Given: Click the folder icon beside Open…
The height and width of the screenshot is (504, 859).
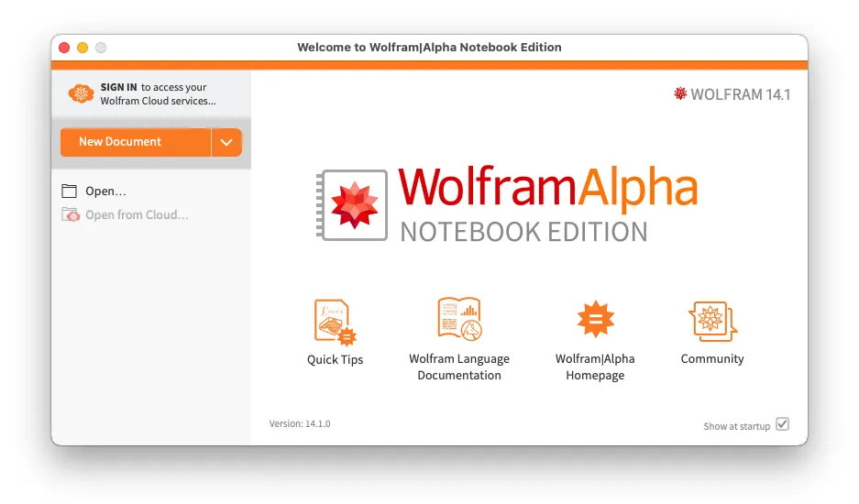Looking at the screenshot, I should tap(69, 191).
